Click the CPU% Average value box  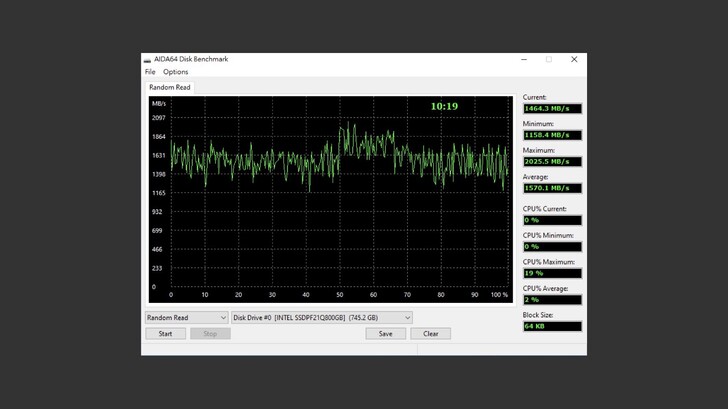pos(551,300)
